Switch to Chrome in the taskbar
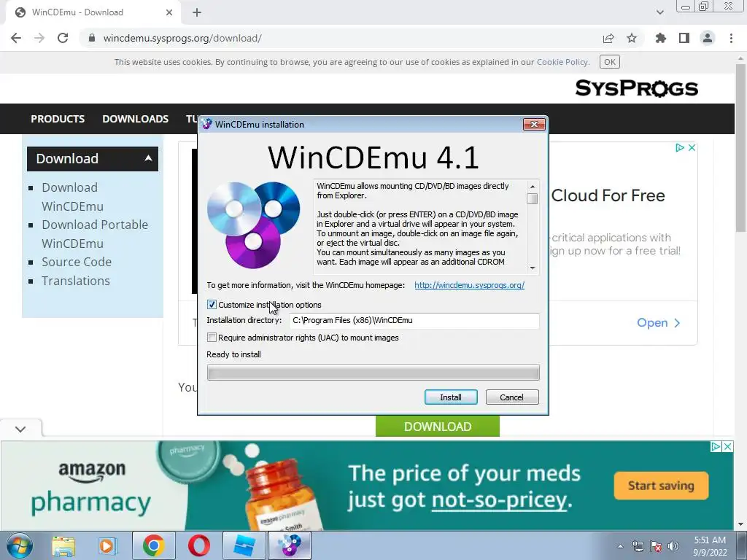This screenshot has height=560, width=747. click(153, 545)
